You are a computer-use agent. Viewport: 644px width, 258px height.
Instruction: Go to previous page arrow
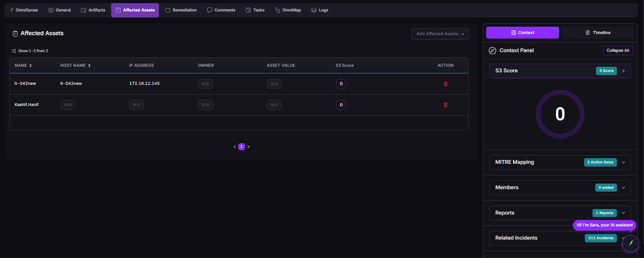(235, 147)
